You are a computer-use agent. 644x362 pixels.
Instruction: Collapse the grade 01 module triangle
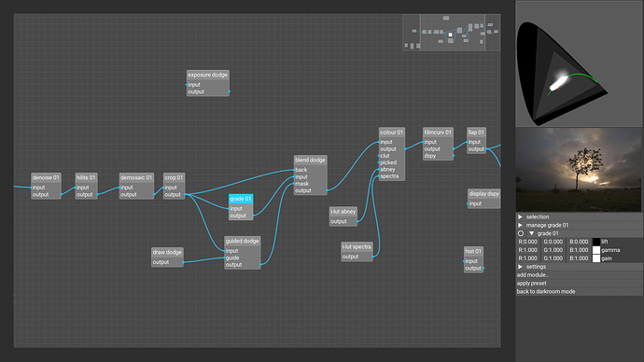click(531, 233)
